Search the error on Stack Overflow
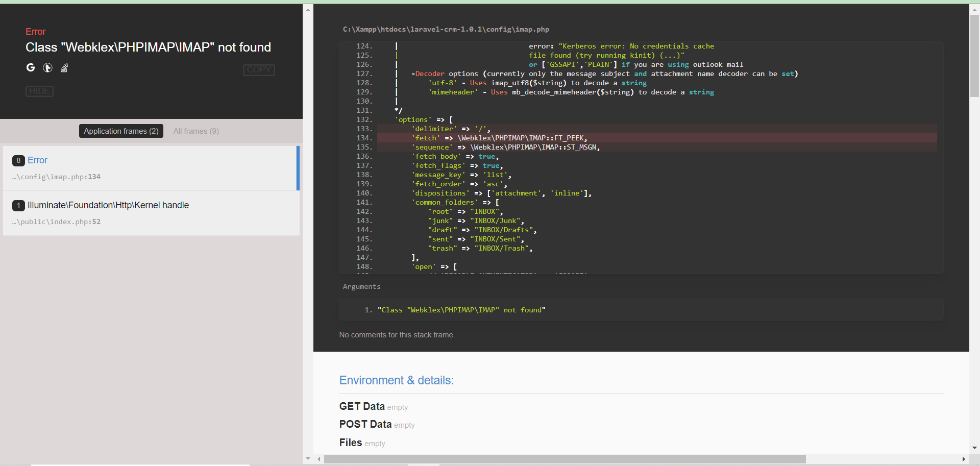The height and width of the screenshot is (466, 980). (64, 67)
